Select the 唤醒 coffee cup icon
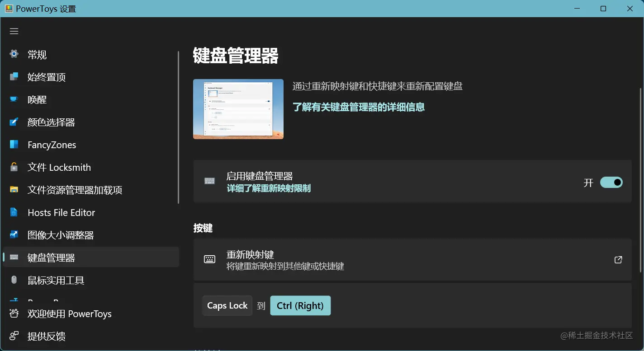This screenshot has width=644, height=351. click(14, 99)
